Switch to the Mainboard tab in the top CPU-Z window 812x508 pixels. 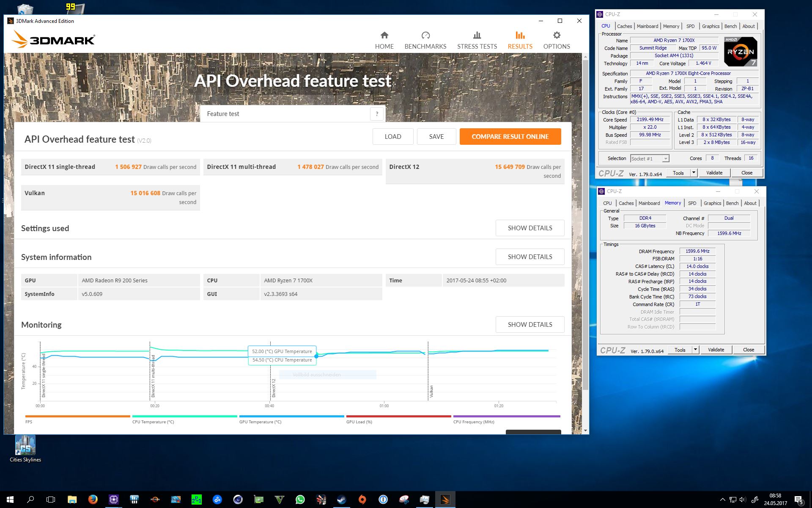coord(647,26)
